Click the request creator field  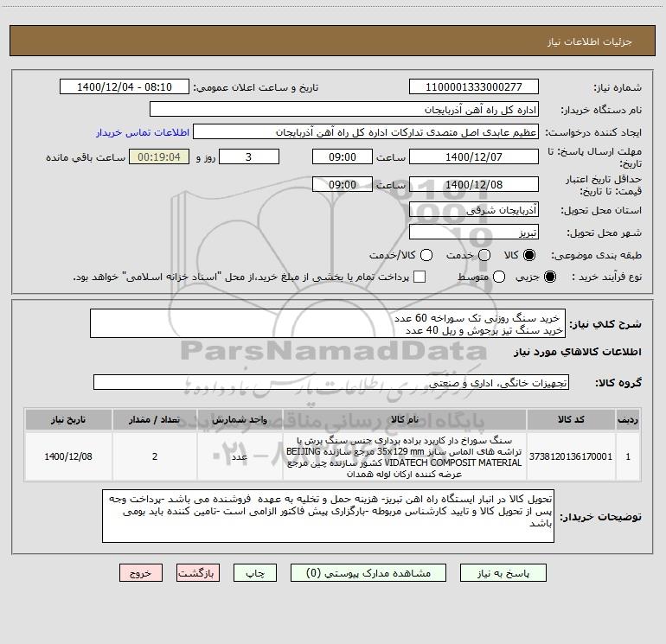click(366, 132)
